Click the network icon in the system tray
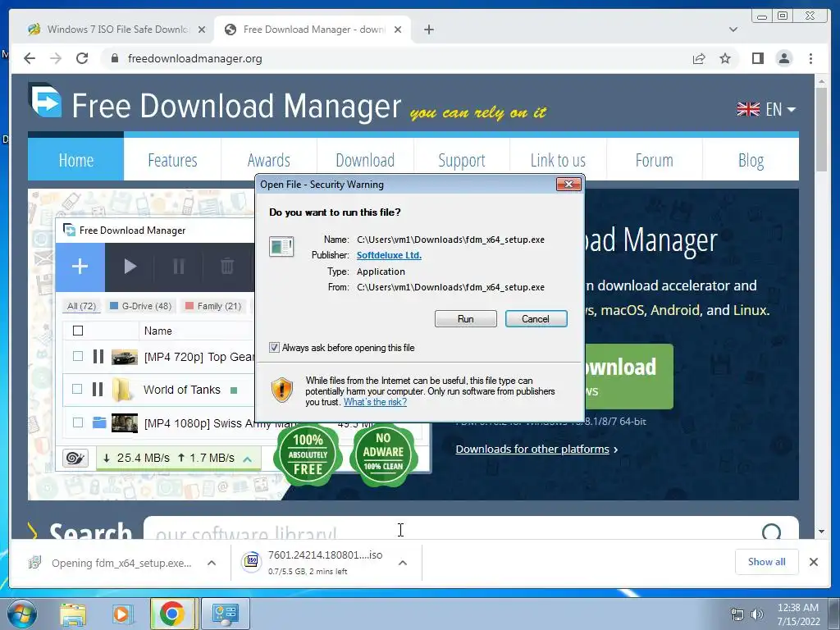Screen dimensions: 840x630 [737, 614]
